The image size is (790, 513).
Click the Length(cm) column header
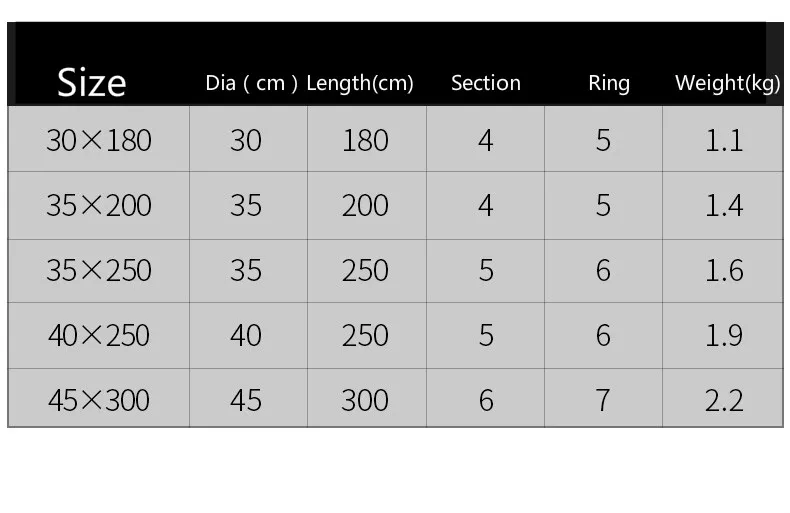point(360,83)
